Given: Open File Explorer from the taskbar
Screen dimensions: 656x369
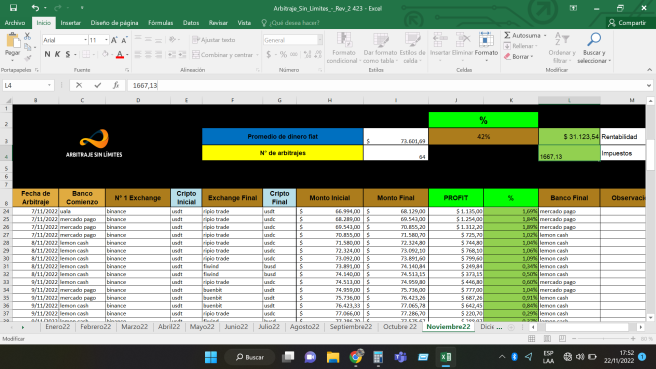Looking at the screenshot, I should tap(333, 357).
